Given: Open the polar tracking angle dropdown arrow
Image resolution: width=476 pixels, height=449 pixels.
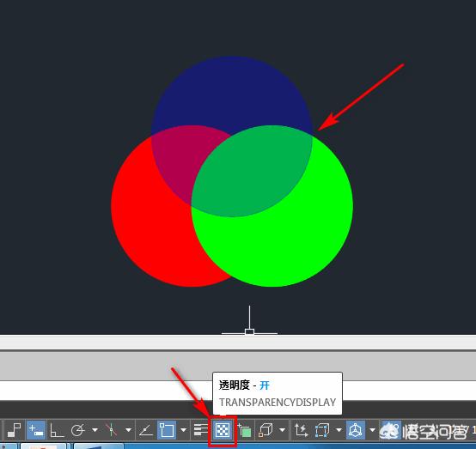Looking at the screenshot, I should 95,430.
